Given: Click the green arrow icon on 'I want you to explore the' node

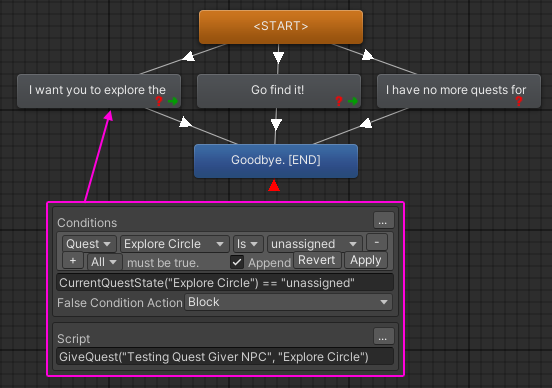Looking at the screenshot, I should click(173, 101).
